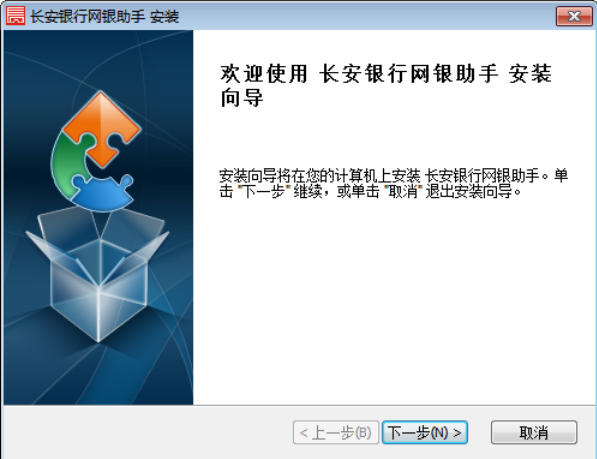The height and width of the screenshot is (459, 597).
Task: Click the orange puzzle piece graphic
Action: pos(102,128)
